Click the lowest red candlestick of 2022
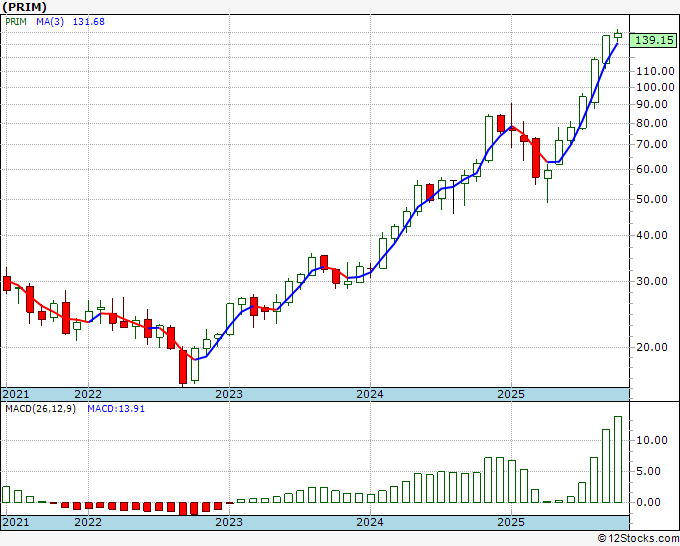Viewport: 680px width, 546px height. pyautogui.click(x=183, y=367)
